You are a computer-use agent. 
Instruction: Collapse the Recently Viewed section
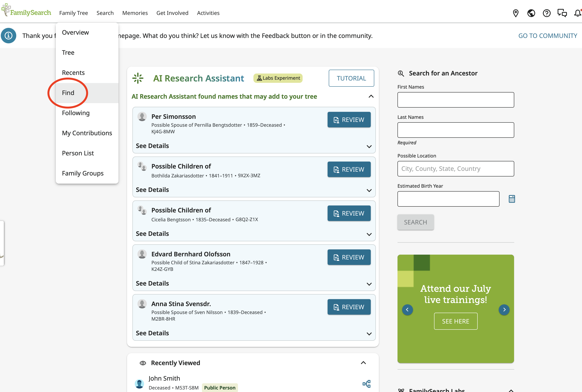363,363
